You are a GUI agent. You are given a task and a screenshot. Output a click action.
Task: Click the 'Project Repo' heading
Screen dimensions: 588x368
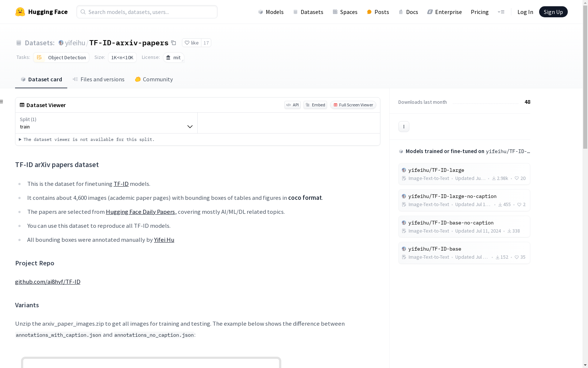point(35,263)
